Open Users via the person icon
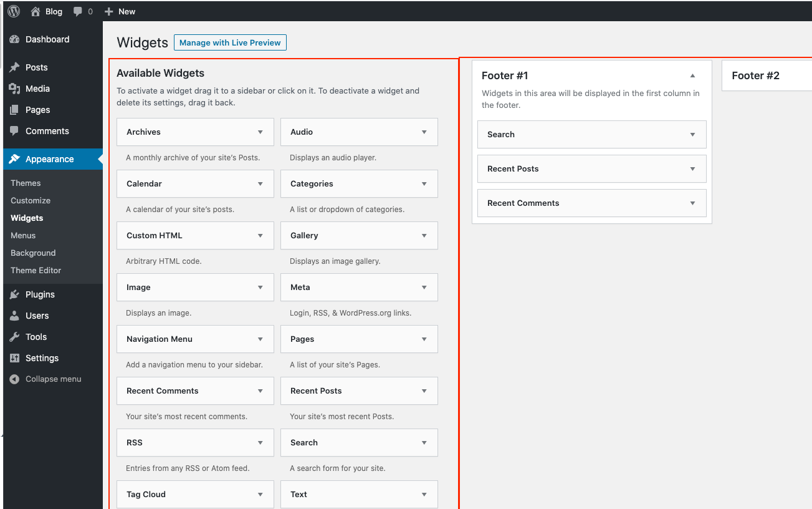 point(14,315)
